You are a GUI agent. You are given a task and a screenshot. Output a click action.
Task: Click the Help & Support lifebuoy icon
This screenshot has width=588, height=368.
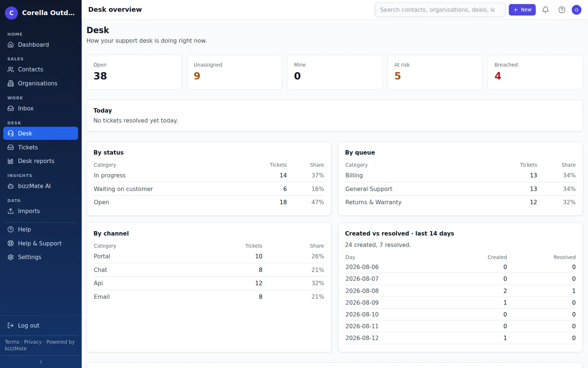(x=11, y=243)
